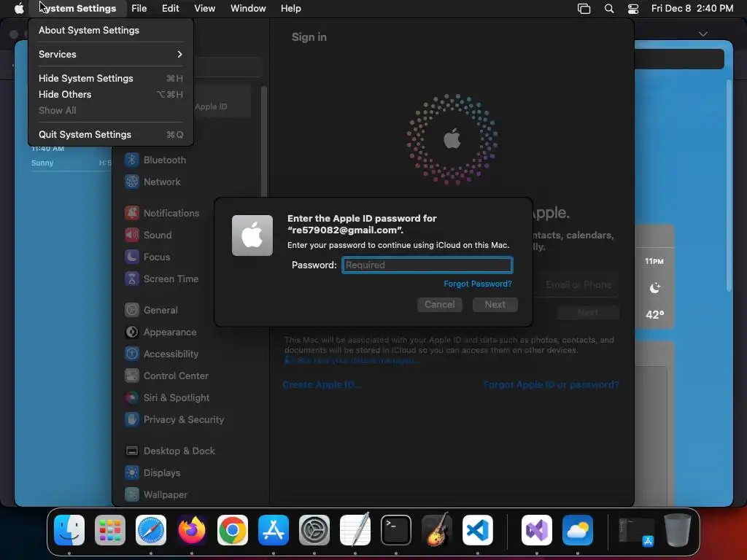The height and width of the screenshot is (560, 747).
Task: Open the Trash in the Dock
Action: tap(678, 530)
